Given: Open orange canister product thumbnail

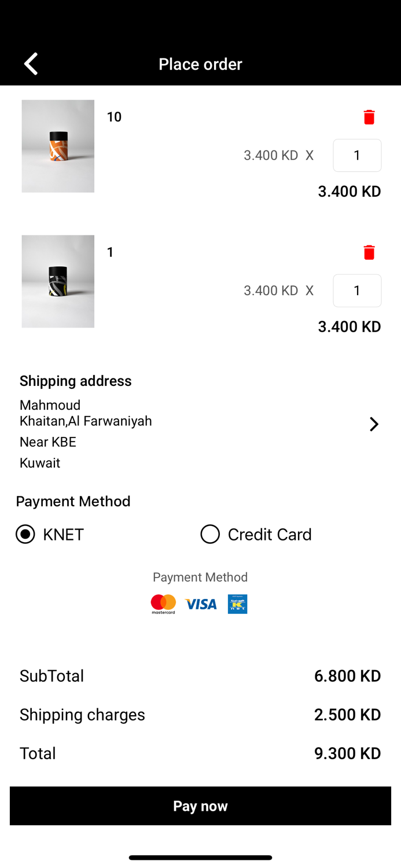Looking at the screenshot, I should (58, 146).
